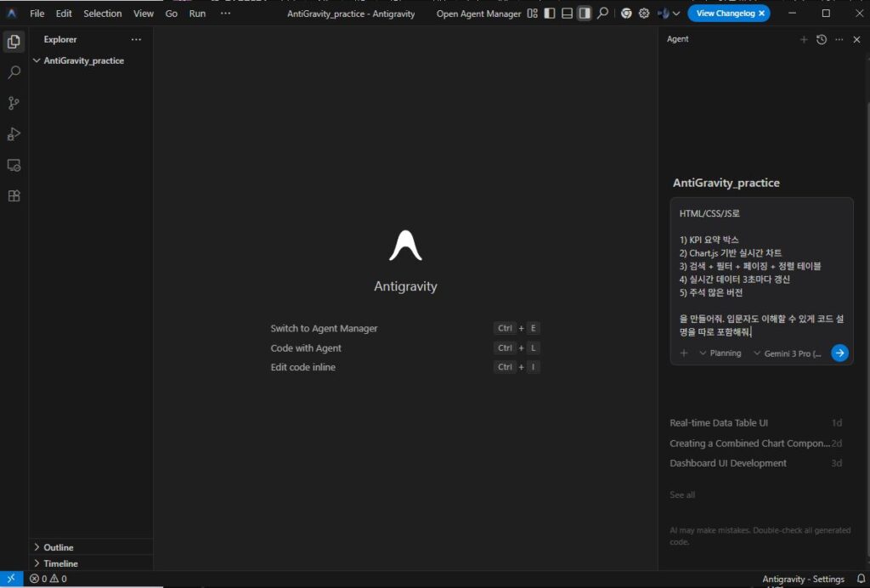Open the Extensions view

13,195
